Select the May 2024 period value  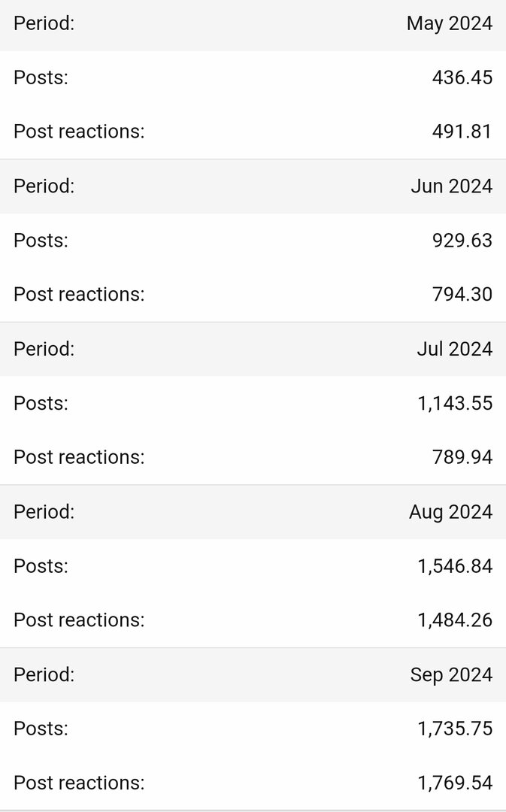click(x=449, y=24)
